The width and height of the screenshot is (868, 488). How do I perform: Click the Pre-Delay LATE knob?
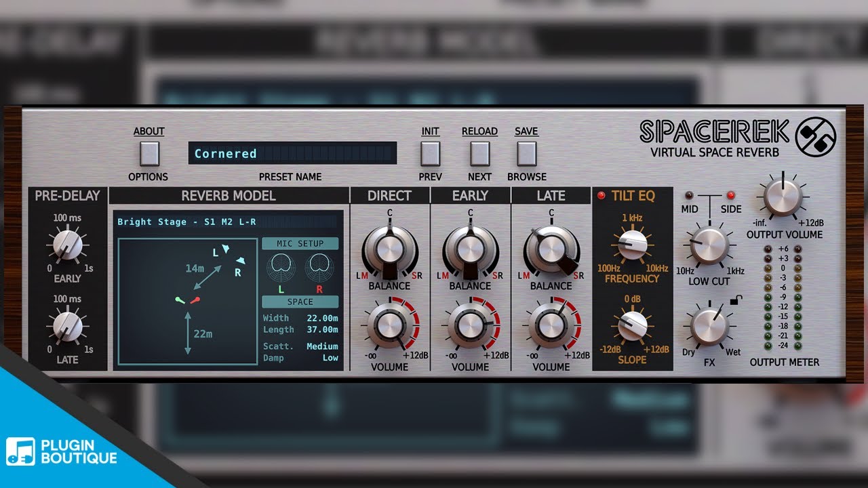coord(67,327)
